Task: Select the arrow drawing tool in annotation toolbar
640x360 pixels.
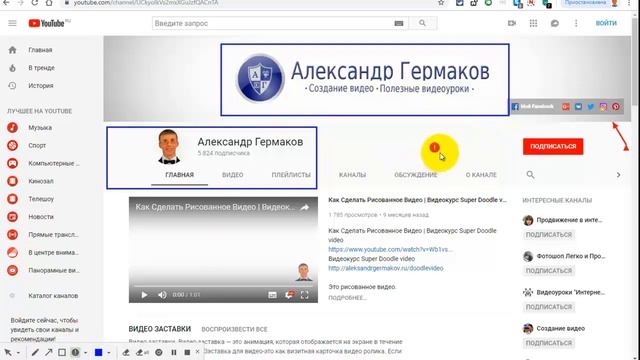Action: (x=49, y=352)
